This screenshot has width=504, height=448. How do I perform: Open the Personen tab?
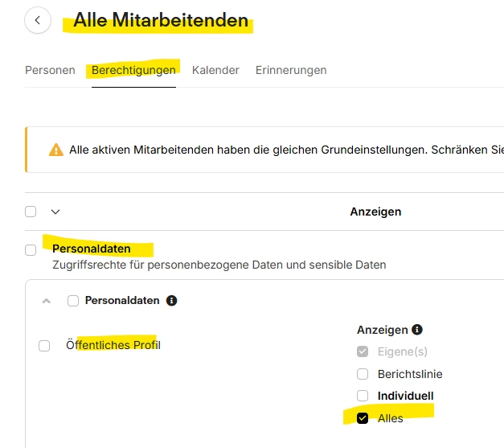point(50,70)
